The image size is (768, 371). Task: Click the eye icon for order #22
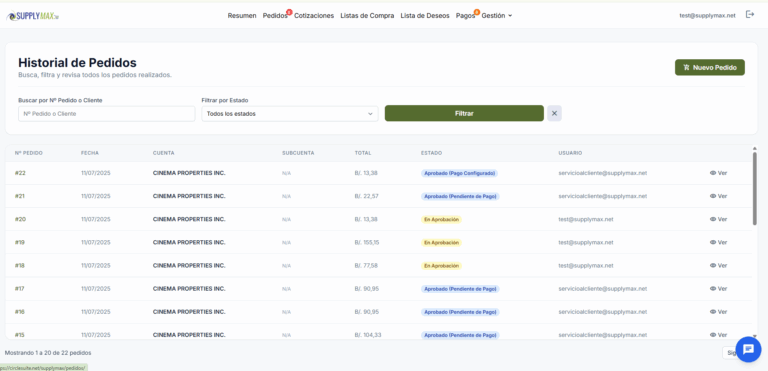[713, 173]
